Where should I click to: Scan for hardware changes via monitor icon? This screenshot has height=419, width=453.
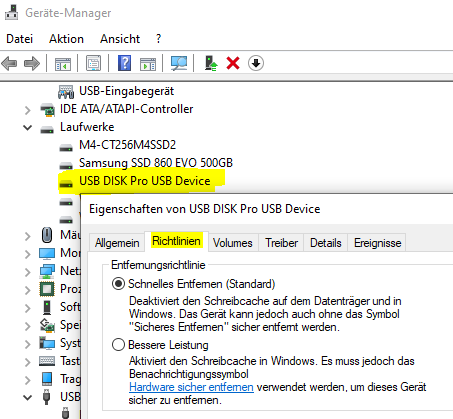point(179,63)
